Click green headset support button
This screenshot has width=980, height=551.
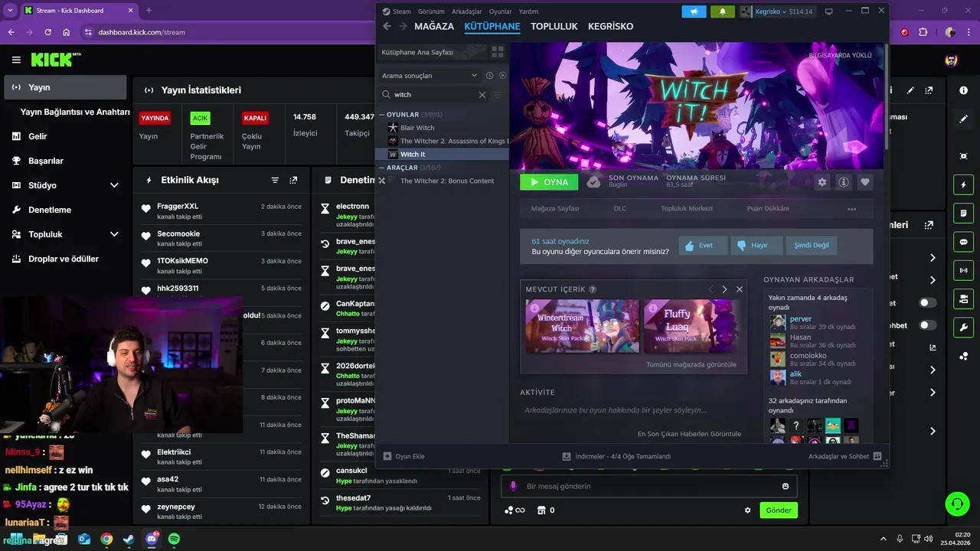pos(956,504)
